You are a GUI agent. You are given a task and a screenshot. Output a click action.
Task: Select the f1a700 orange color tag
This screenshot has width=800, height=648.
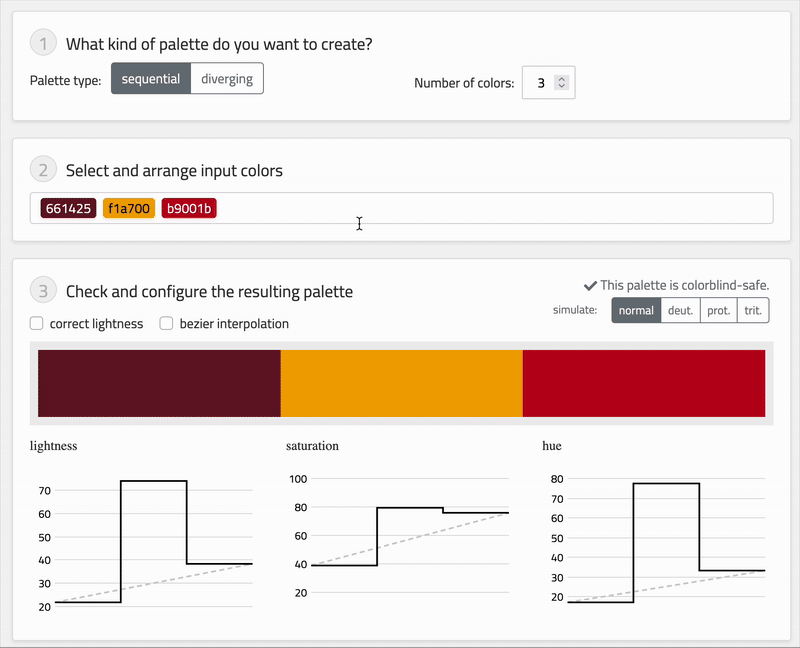point(129,208)
